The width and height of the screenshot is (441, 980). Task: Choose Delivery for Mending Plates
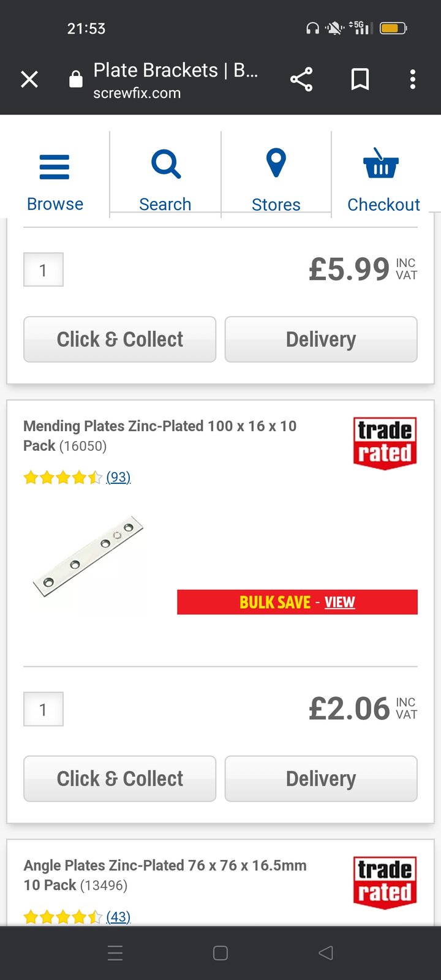point(321,778)
